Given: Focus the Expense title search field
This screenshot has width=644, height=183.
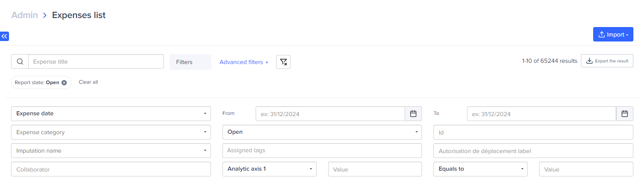Looking at the screenshot, I should pos(96,62).
